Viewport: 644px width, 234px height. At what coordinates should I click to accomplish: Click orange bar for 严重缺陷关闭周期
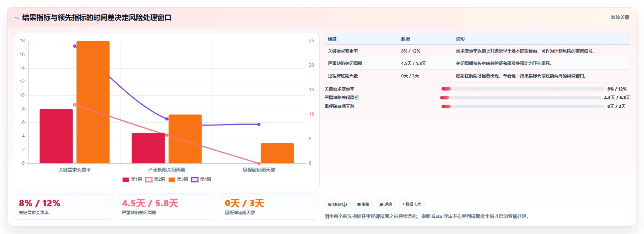click(x=185, y=139)
